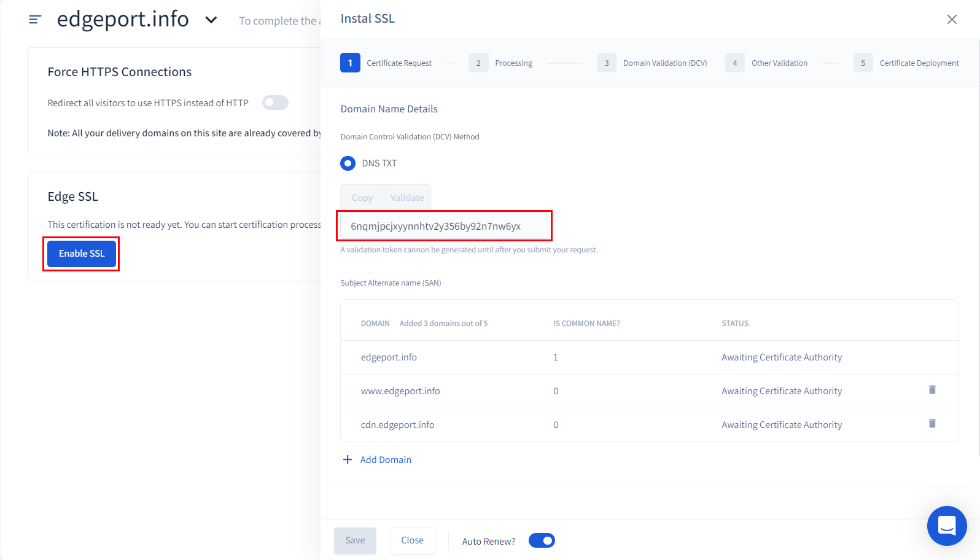
Task: Delete the www.edgeport.info domain row
Action: click(x=931, y=390)
